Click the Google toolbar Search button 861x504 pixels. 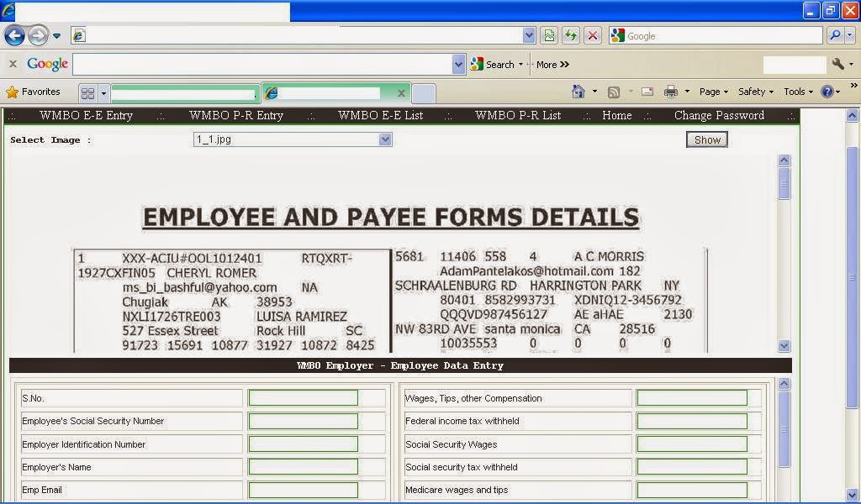click(493, 65)
